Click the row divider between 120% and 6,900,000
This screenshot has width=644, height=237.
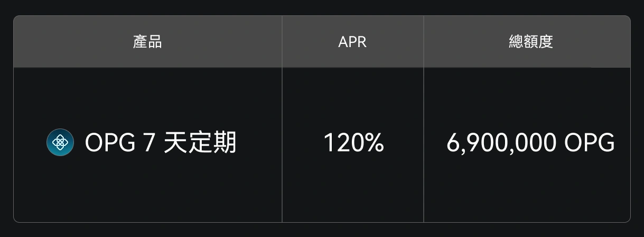click(424, 143)
